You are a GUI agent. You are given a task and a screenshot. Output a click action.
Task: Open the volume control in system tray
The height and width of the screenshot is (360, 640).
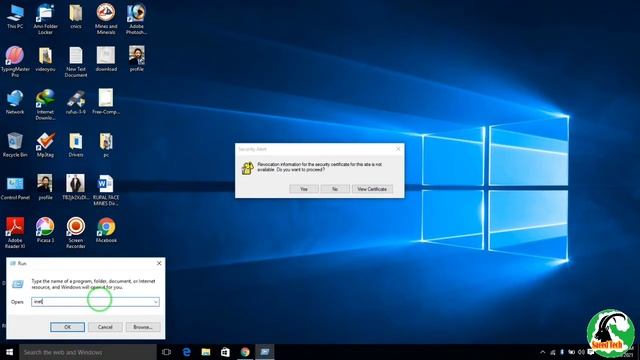click(581, 352)
